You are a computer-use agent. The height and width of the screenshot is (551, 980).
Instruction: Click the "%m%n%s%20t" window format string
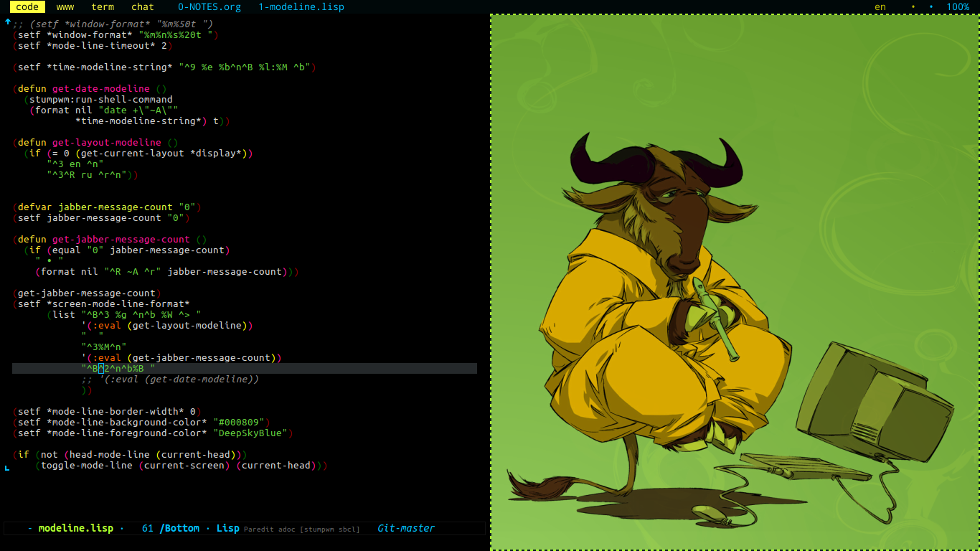coord(176,34)
